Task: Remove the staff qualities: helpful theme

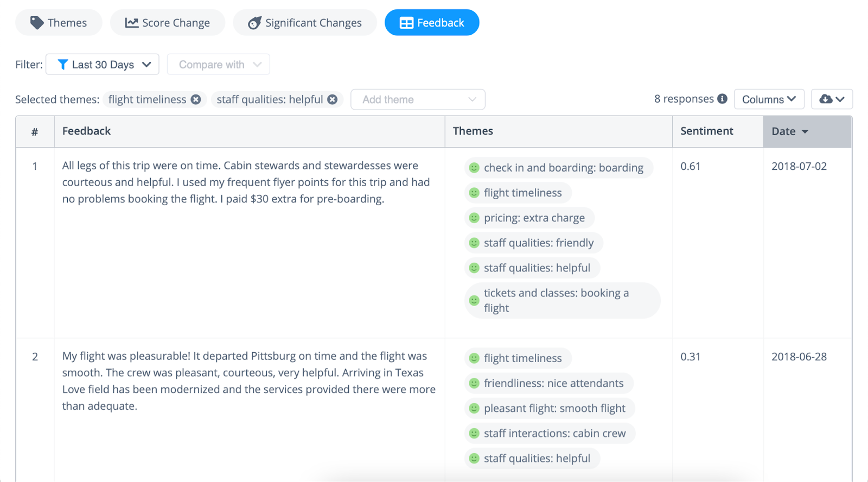Action: tap(333, 99)
